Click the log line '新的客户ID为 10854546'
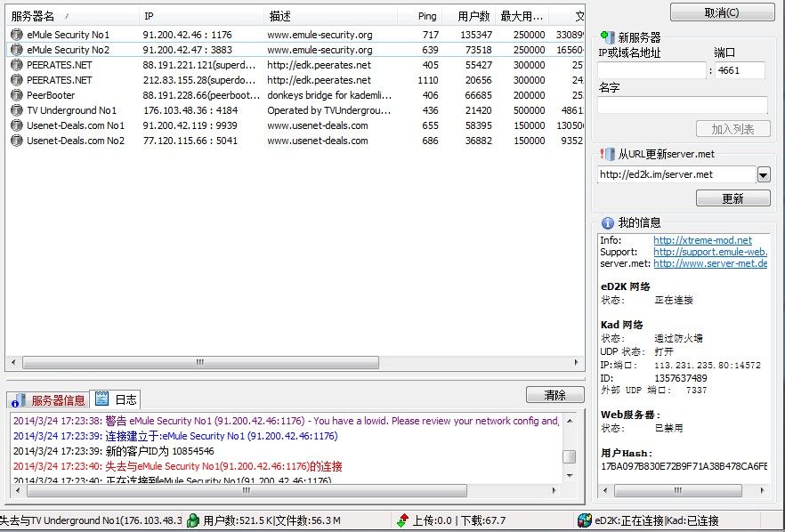Screen dimensions: 785x532 tap(114, 451)
